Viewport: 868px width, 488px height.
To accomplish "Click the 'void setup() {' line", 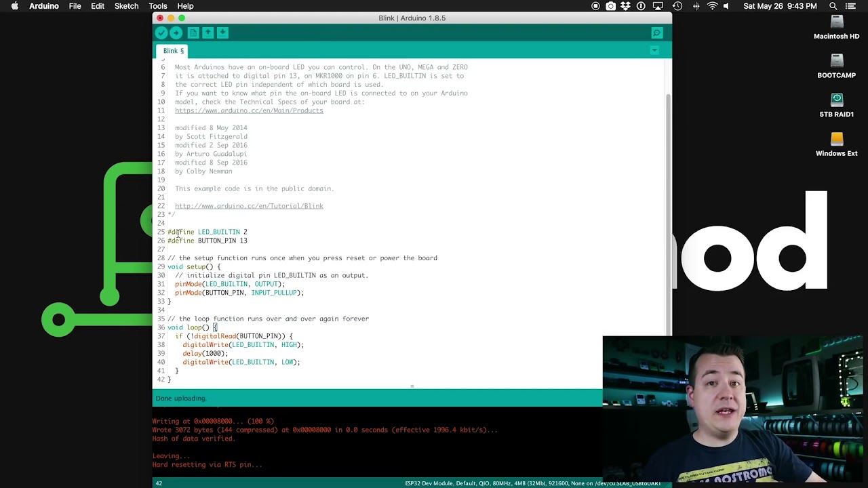I will tap(194, 267).
